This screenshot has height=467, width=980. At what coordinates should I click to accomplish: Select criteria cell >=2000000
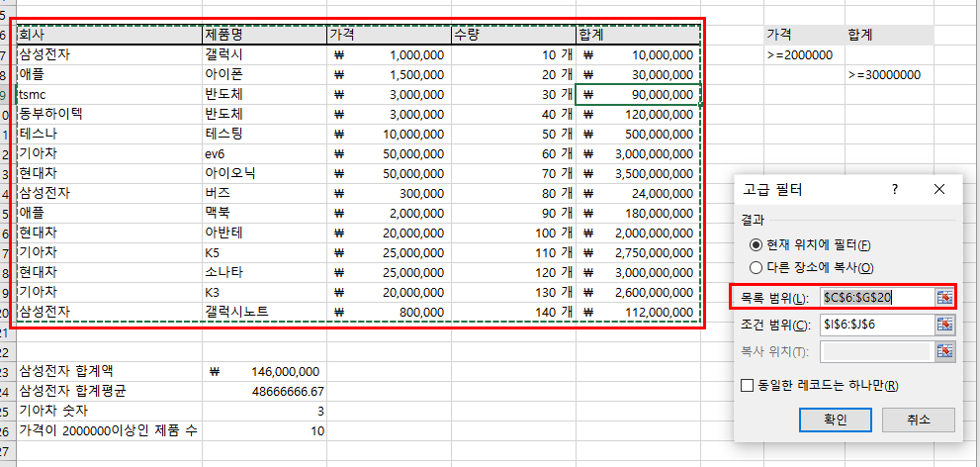click(804, 55)
